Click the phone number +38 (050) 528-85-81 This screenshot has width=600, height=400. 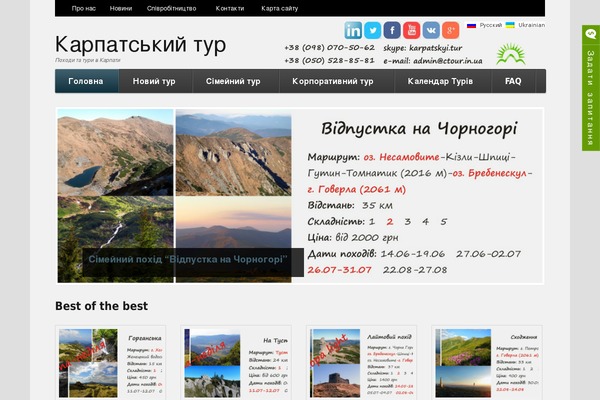(x=329, y=61)
